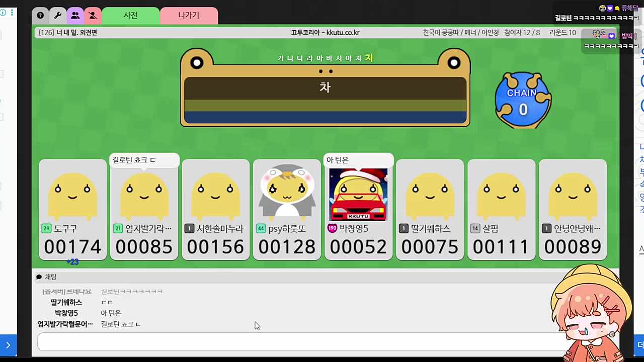Select psy하룻또 hamster avatar
This screenshot has width=644, height=362.
pos(287,193)
